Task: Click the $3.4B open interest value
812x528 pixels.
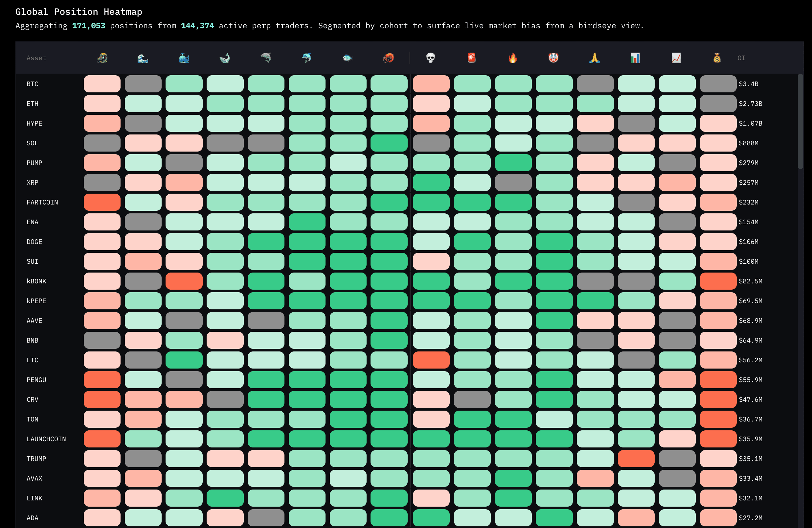Action: (749, 84)
